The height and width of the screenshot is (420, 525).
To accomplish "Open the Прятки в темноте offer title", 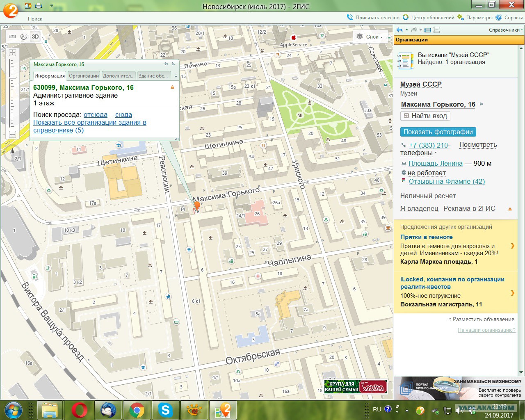I will (x=427, y=237).
